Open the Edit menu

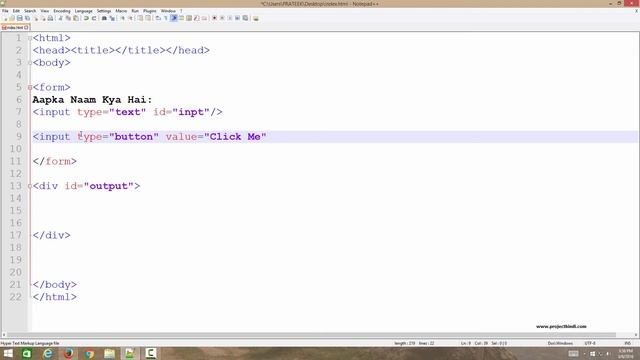[x=16, y=11]
